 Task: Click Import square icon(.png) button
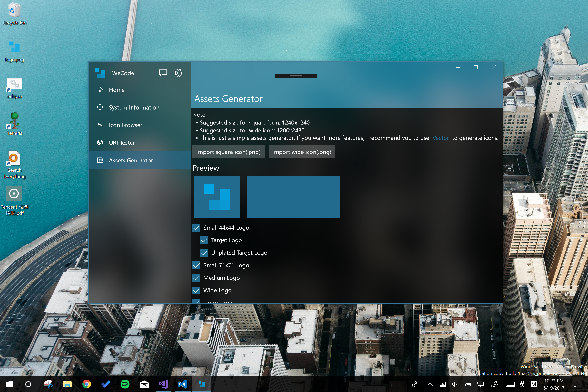click(x=228, y=152)
